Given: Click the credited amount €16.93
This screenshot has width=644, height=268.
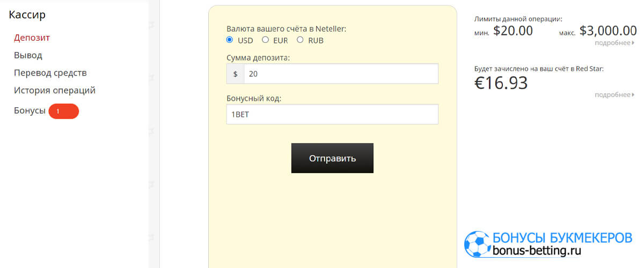Looking at the screenshot, I should pos(501,83).
